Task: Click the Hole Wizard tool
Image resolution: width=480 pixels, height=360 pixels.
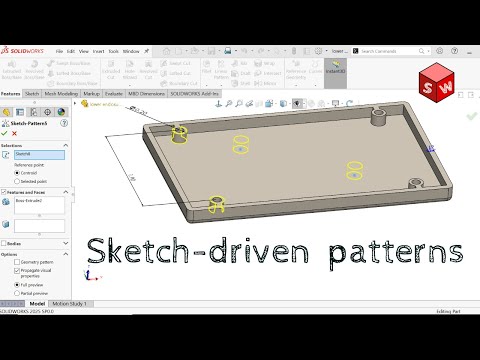Action: point(130,70)
